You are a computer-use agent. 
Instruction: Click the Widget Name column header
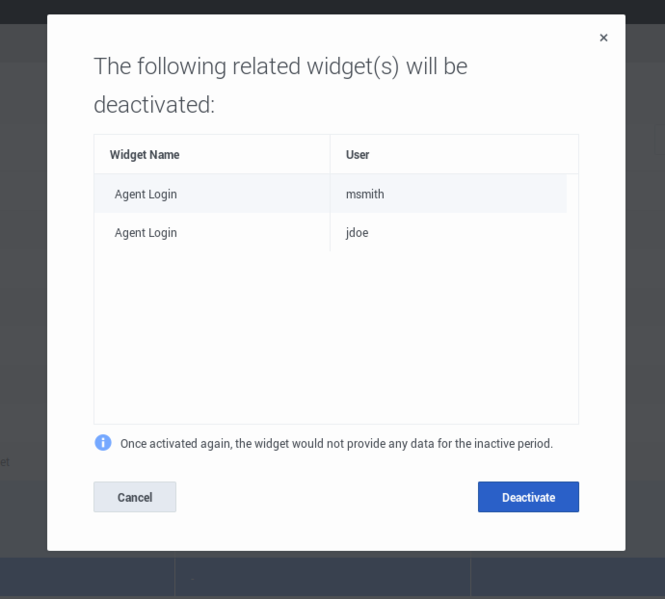tap(145, 155)
